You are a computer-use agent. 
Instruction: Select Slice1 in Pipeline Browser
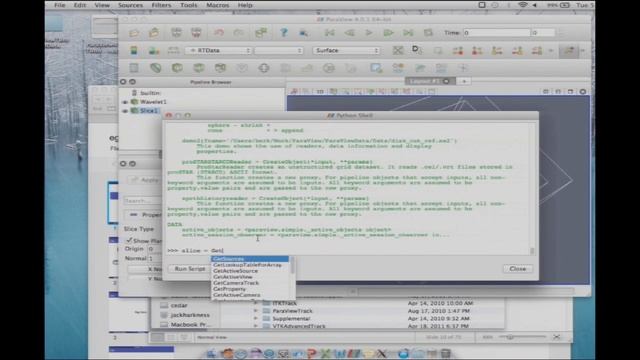[x=149, y=111]
